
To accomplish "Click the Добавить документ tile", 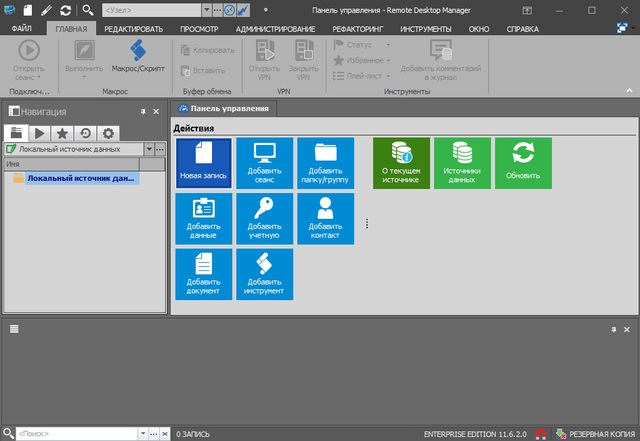I will click(x=204, y=275).
